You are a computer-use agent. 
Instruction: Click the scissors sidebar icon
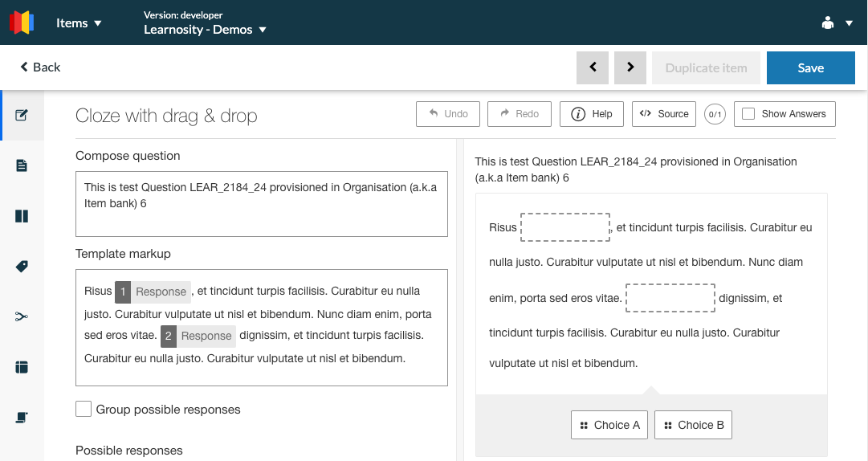tap(22, 316)
